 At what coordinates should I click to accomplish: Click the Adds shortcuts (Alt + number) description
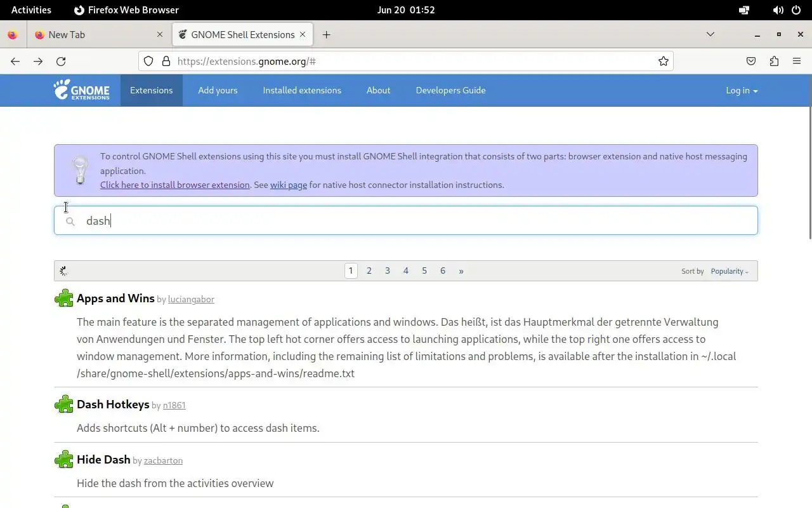pyautogui.click(x=198, y=428)
